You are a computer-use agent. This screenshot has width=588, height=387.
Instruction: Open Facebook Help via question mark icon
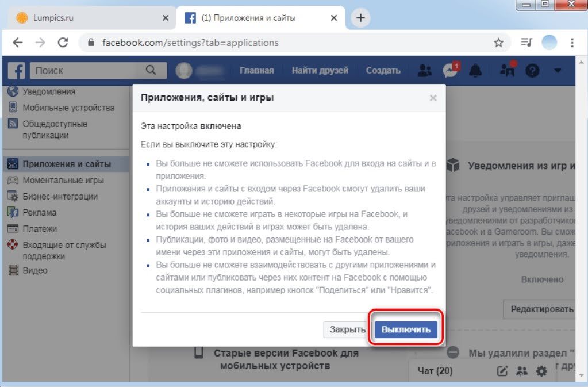tap(532, 70)
